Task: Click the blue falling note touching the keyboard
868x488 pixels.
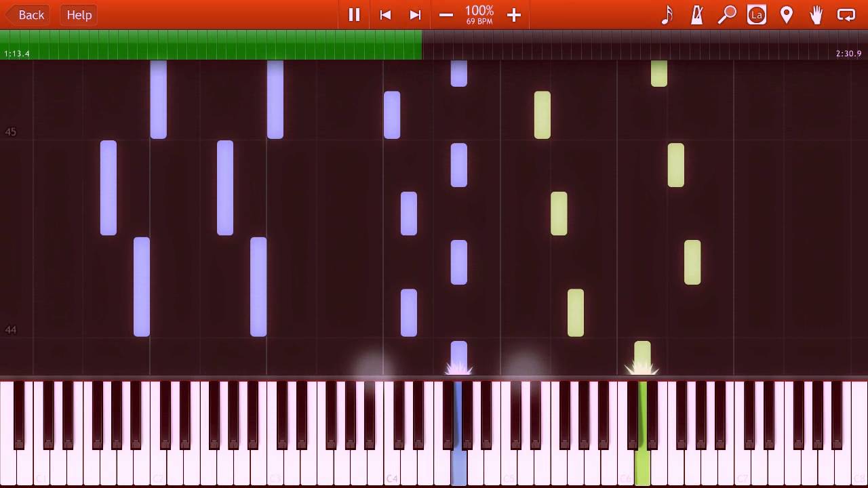Action: click(x=459, y=357)
